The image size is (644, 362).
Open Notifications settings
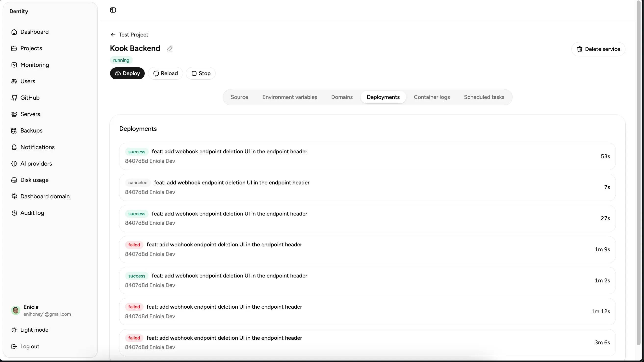click(x=33, y=147)
